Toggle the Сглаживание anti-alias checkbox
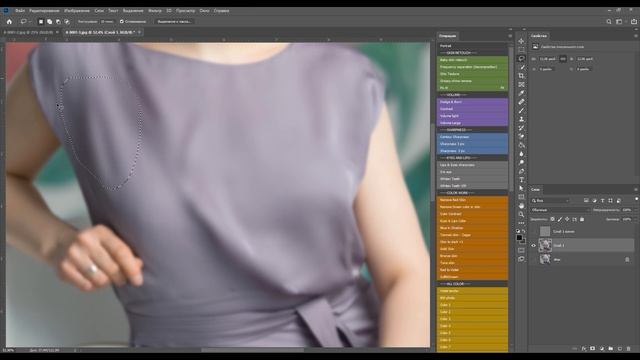Screen dimensions: 640x360 pyautogui.click(x=122, y=22)
